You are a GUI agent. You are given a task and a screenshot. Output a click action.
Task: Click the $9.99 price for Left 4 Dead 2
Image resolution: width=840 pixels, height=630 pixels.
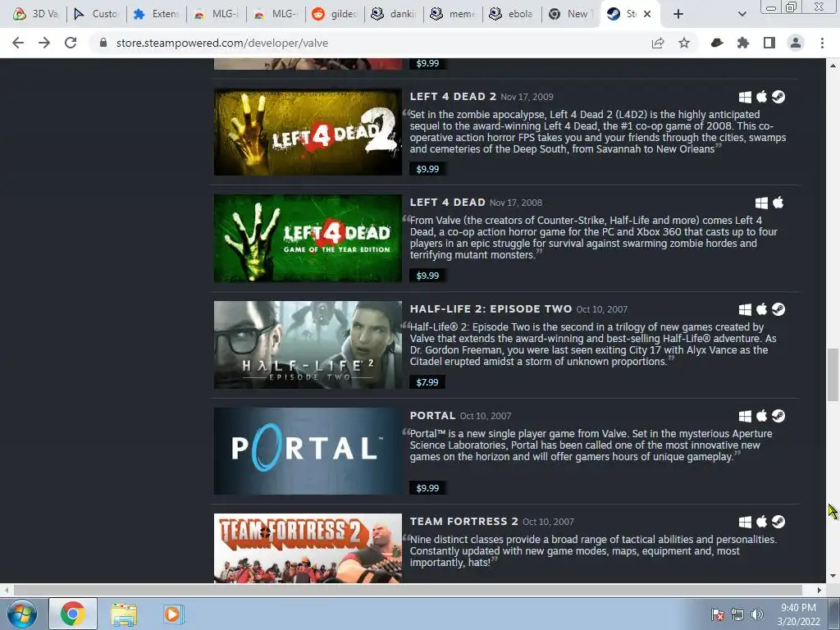pyautogui.click(x=427, y=169)
